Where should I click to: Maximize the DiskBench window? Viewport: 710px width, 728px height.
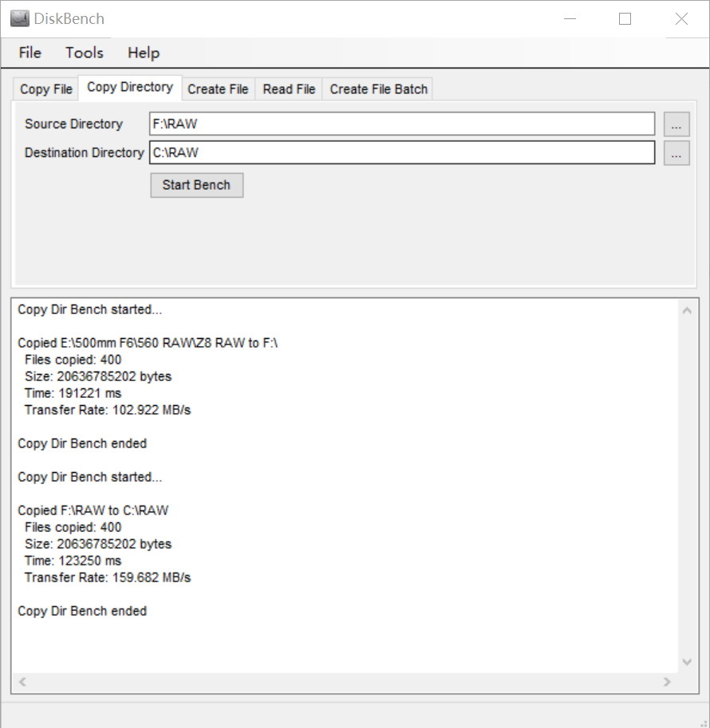coord(625,18)
